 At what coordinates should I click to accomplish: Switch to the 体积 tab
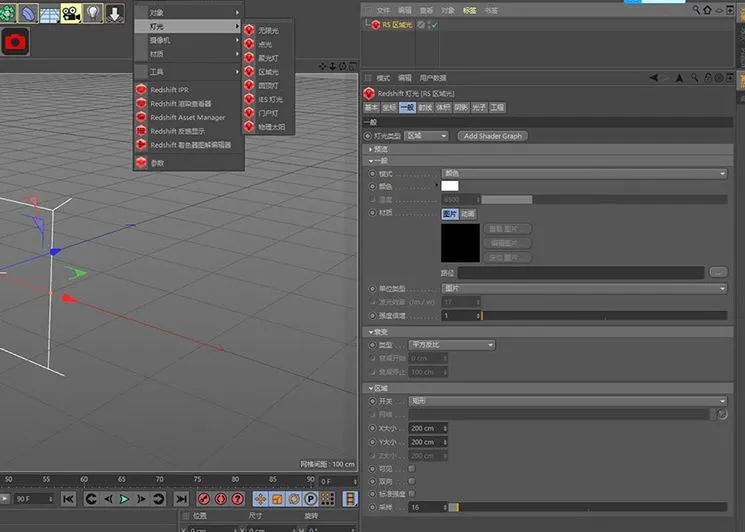pos(443,108)
